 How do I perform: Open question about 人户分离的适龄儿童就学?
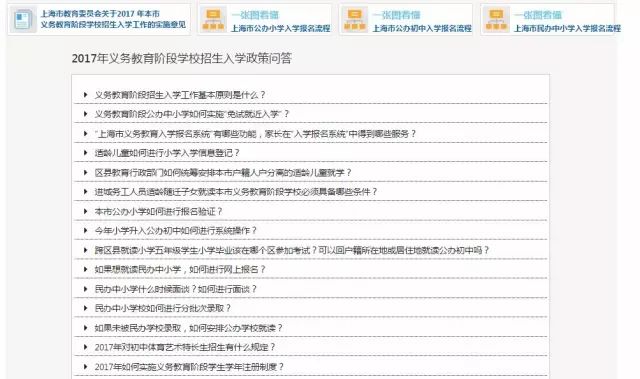click(223, 173)
